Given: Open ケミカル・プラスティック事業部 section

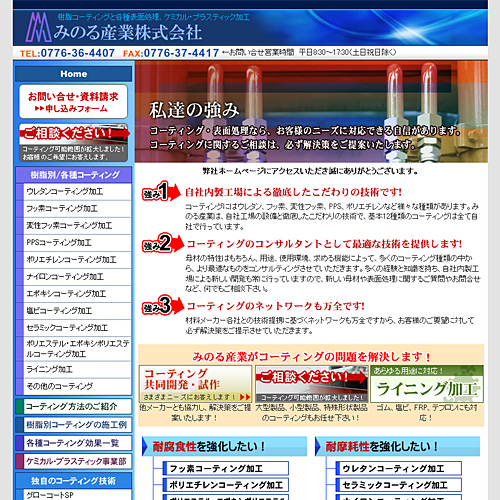Looking at the screenshot, I should coord(74,461).
